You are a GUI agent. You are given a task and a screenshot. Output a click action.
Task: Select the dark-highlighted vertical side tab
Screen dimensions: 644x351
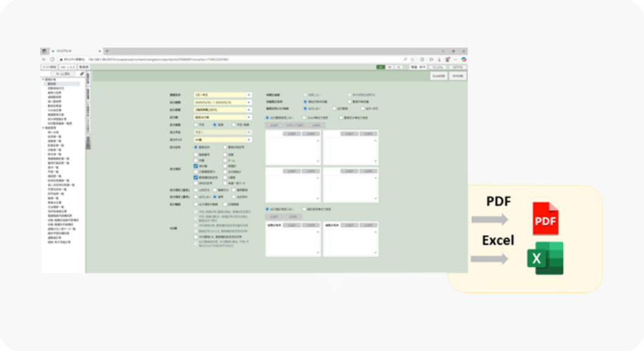click(x=88, y=143)
